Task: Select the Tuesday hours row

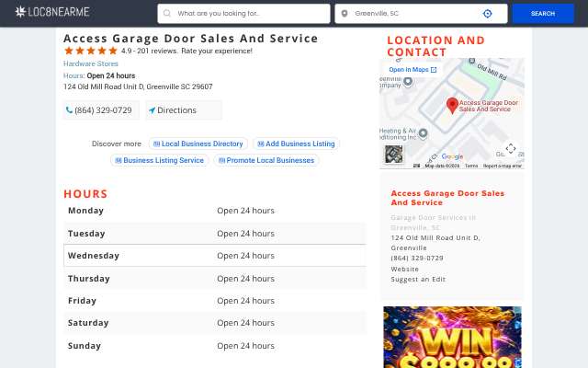Action: coord(215,234)
